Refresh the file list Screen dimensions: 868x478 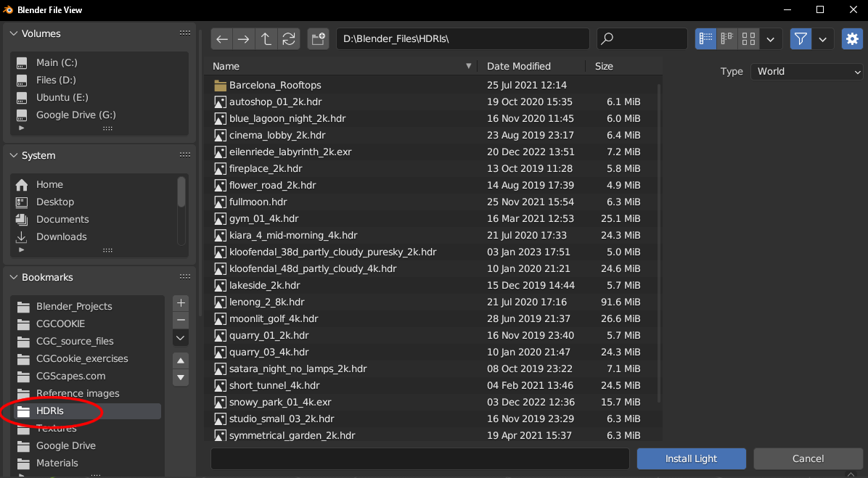click(x=289, y=38)
